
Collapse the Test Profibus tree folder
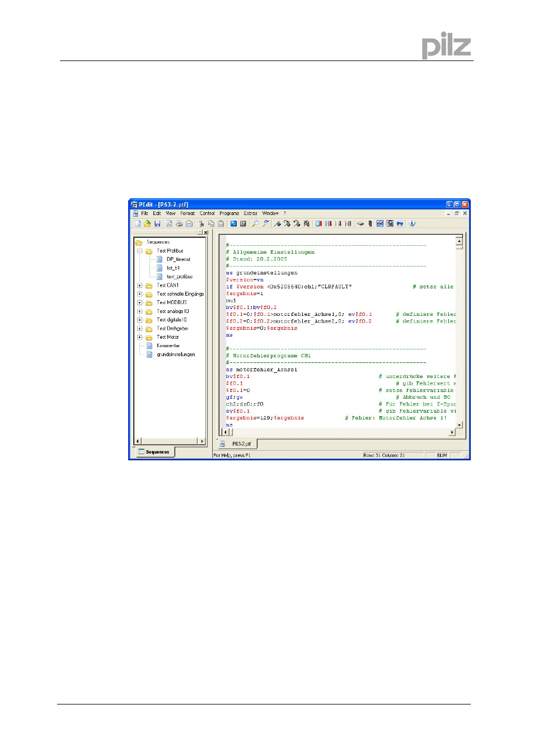(139, 251)
